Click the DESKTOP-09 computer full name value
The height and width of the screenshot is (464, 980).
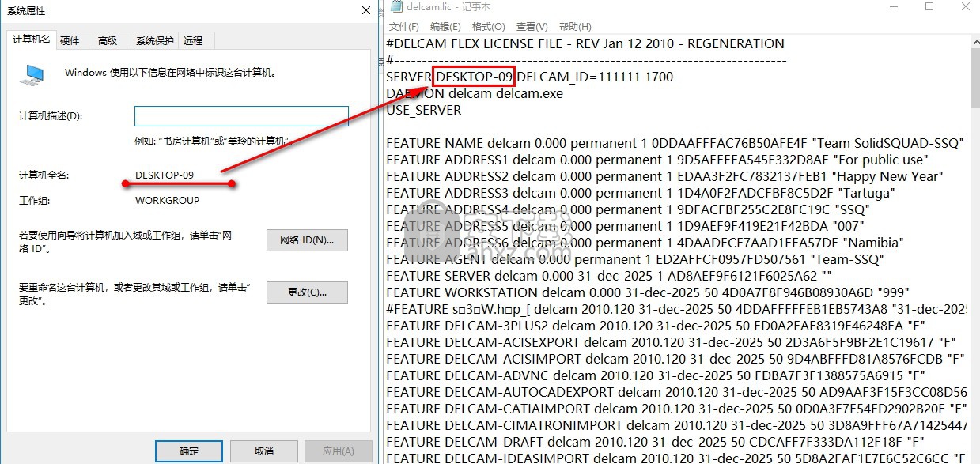[x=165, y=175]
